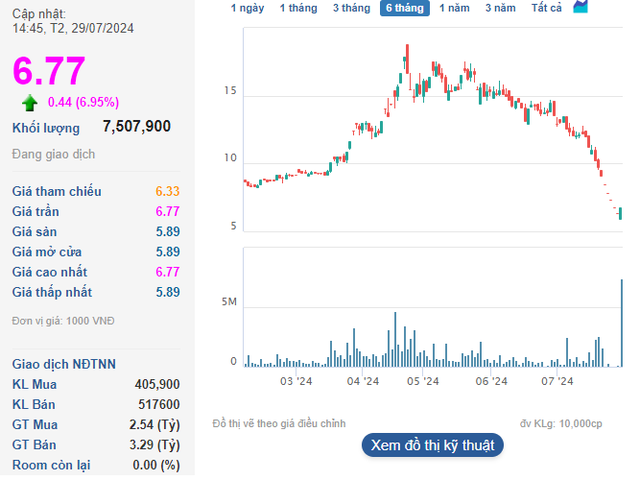Viewport: 640px width, 480px height.
Task: Click the latest green candlestick near 5
Action: [620, 213]
